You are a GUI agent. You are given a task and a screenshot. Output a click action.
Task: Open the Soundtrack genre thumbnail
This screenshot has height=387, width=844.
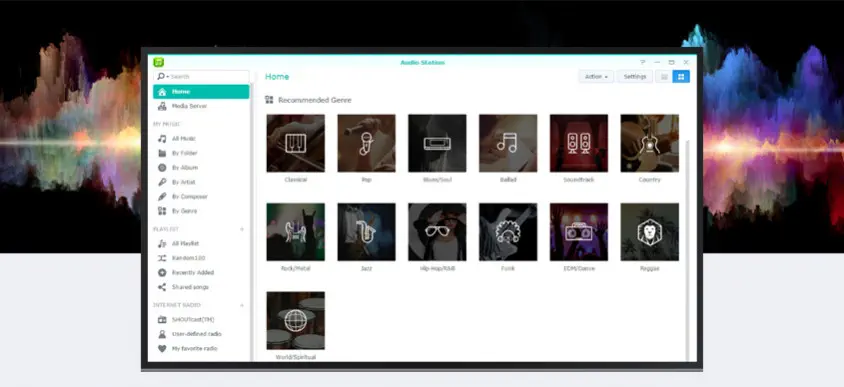coord(579,143)
